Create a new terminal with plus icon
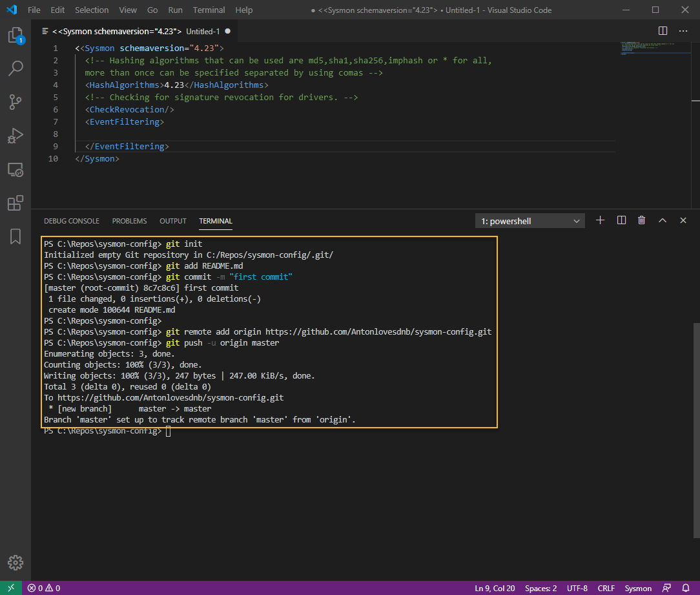Screen dimensions: 700x595 click(x=600, y=220)
